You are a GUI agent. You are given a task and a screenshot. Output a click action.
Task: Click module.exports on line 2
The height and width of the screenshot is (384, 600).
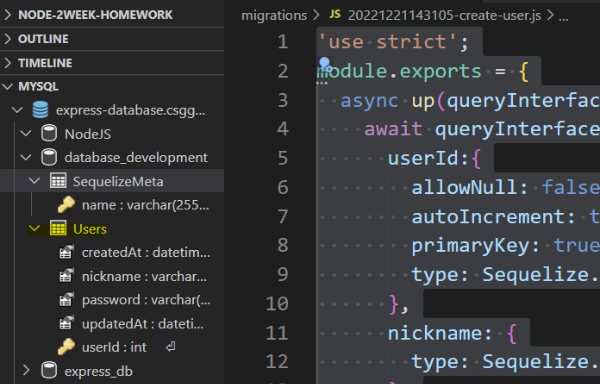[x=399, y=71]
